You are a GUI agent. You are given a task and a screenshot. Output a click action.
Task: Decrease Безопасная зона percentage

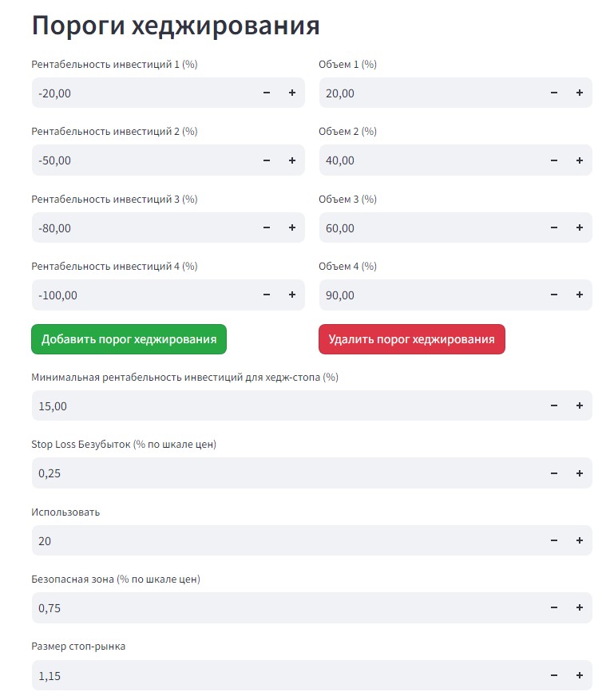[554, 607]
